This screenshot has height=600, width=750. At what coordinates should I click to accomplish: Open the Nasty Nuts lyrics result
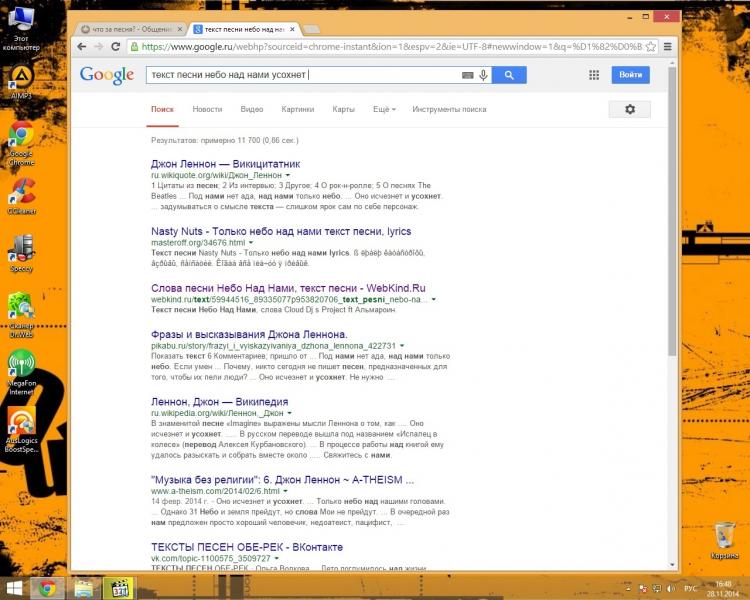[281, 232]
